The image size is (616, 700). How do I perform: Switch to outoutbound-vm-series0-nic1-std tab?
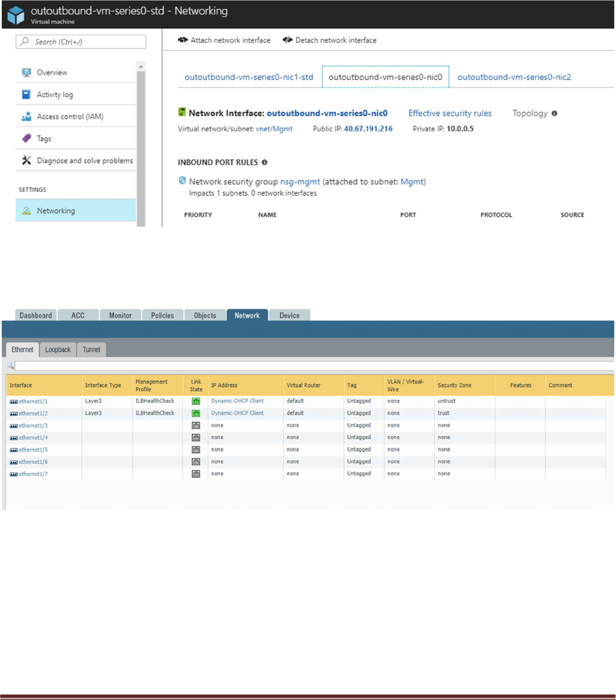tap(249, 77)
